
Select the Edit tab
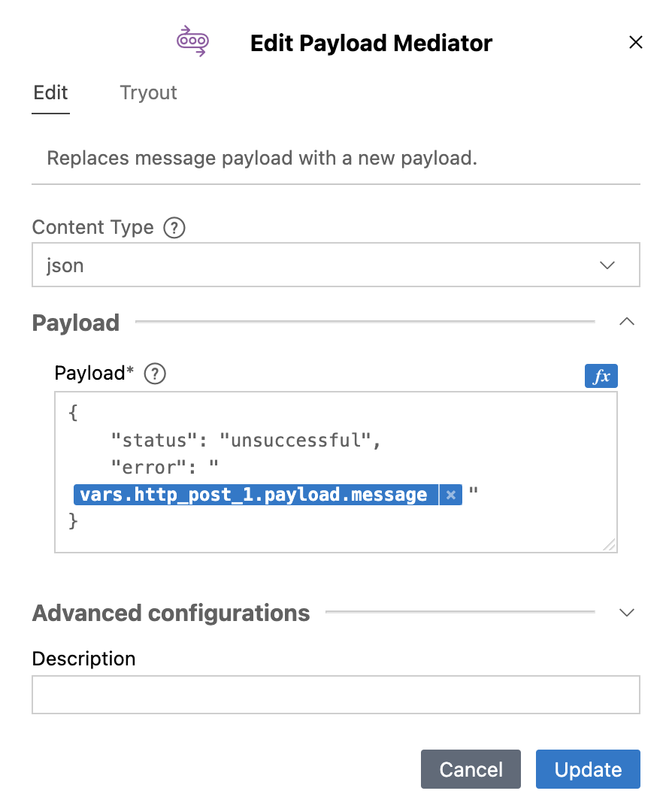tap(51, 92)
